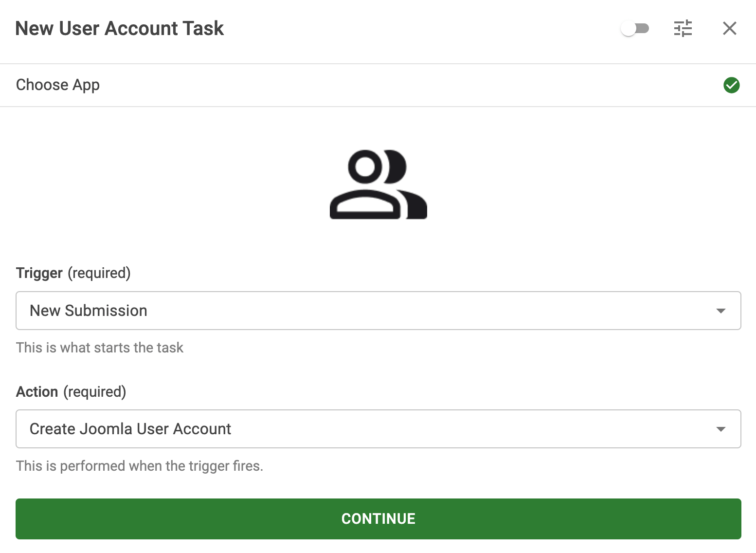Click the Action (required) label
The width and height of the screenshot is (756, 553).
coord(71,392)
